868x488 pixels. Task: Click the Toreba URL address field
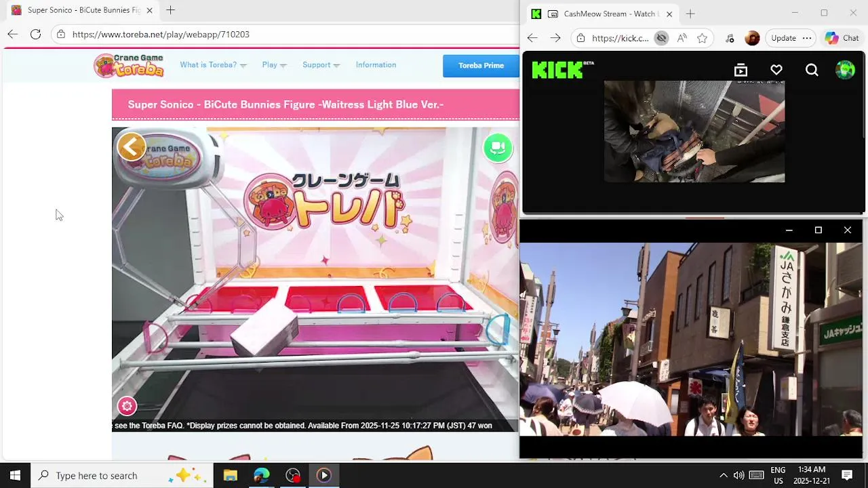coord(285,34)
